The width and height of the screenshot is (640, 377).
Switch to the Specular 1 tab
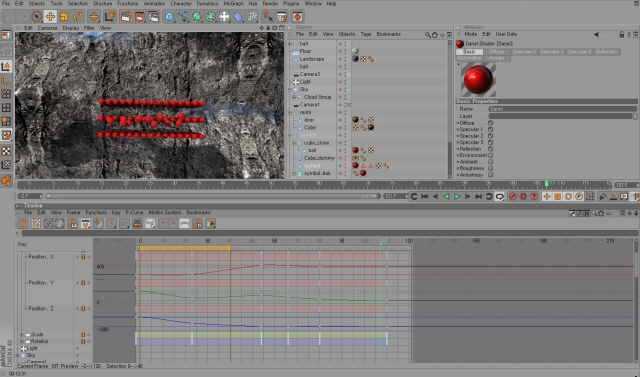point(524,52)
